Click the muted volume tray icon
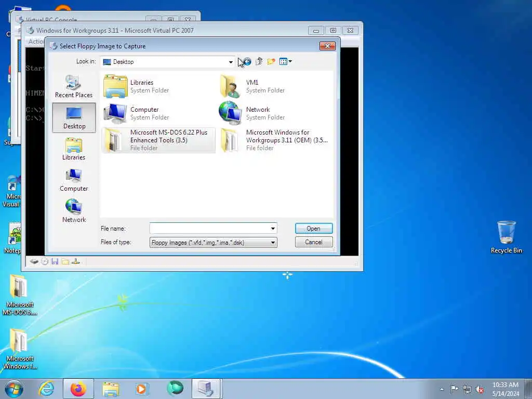Image resolution: width=532 pixels, height=399 pixels. [x=480, y=389]
